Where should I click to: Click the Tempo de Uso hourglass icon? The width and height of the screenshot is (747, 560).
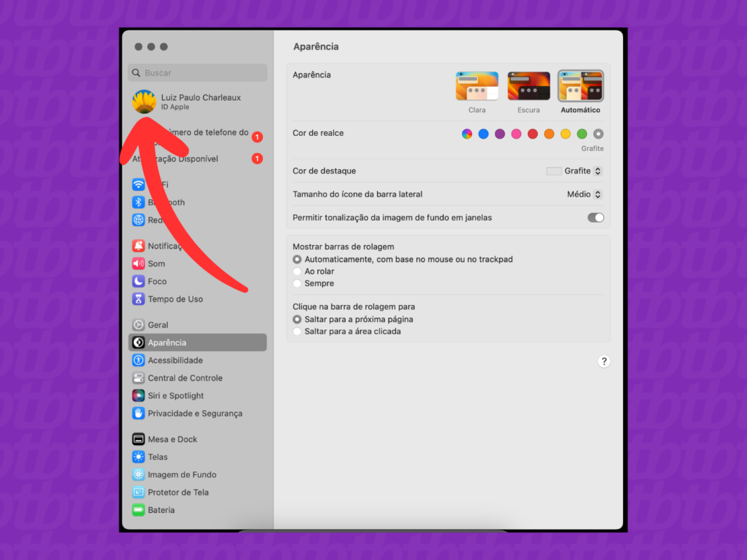point(138,299)
